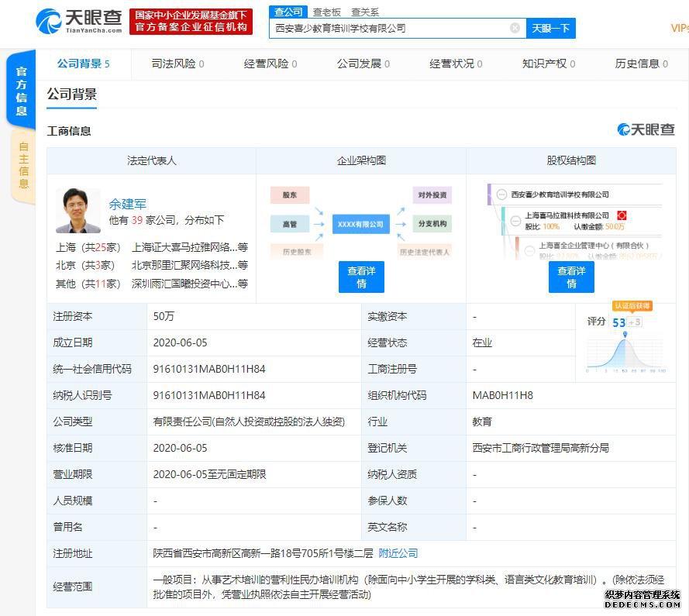Open the 上海证大喜马拉雅网络 company link
This screenshot has width=689, height=616.
pos(190,247)
